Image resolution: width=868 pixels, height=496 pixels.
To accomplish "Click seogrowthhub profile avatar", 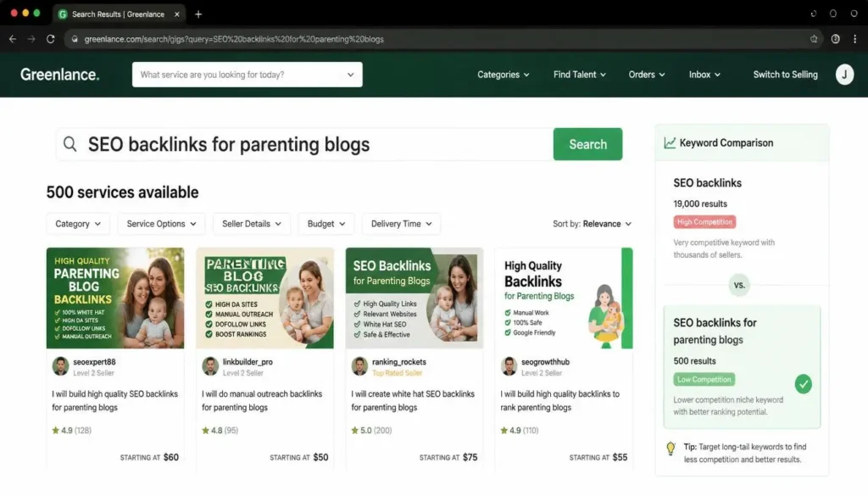I will 509,366.
